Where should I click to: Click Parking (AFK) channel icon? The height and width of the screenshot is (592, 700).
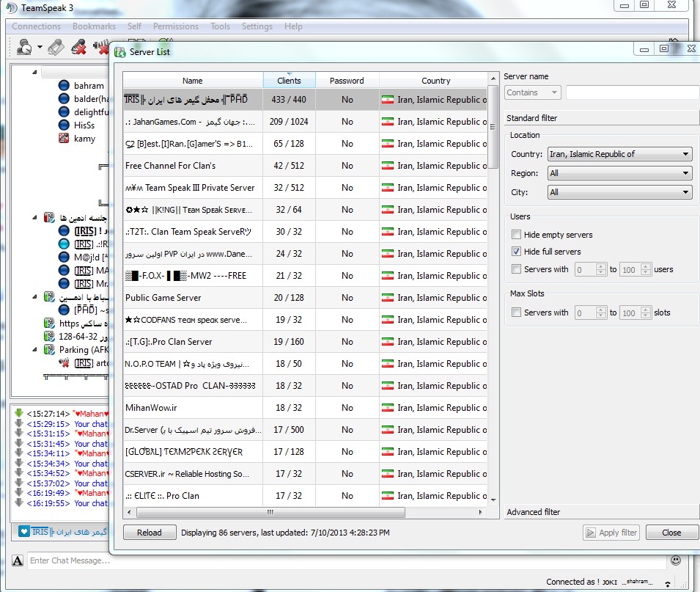click(x=49, y=349)
